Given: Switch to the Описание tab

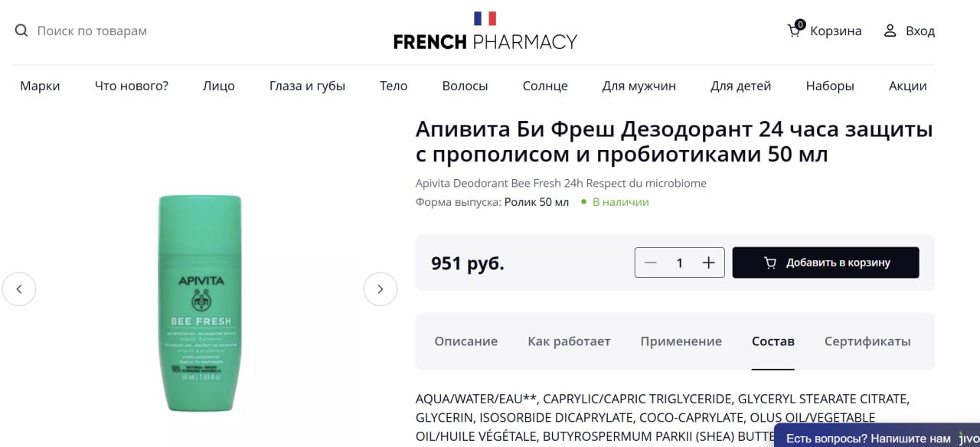Looking at the screenshot, I should click(x=465, y=341).
